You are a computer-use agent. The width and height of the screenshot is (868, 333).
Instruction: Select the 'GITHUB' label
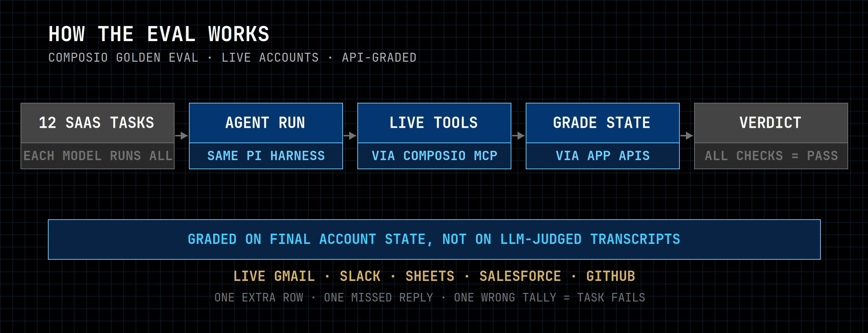coord(611,276)
